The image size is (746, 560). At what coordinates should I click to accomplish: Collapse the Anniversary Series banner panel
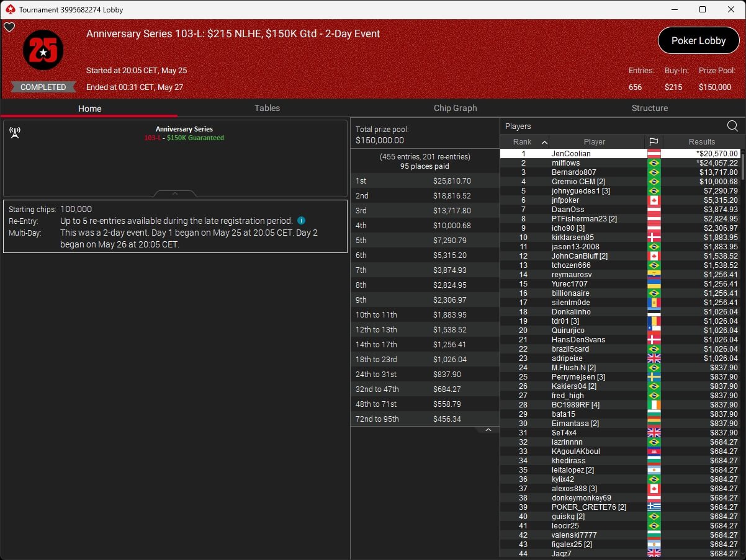tap(175, 193)
